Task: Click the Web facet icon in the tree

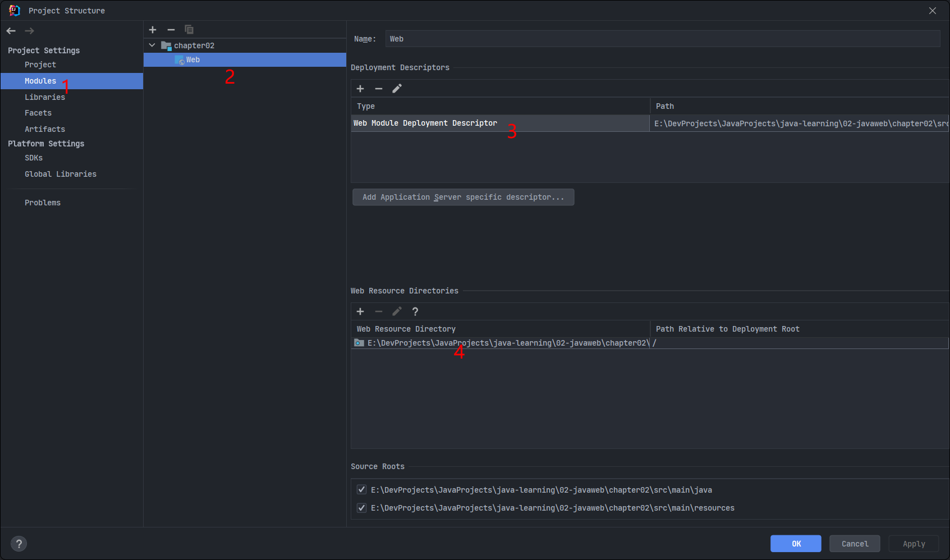Action: [180, 60]
